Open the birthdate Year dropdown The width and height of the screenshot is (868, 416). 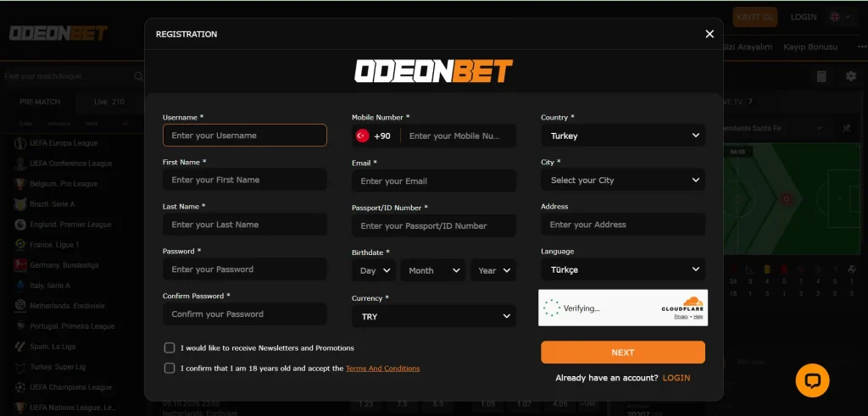tap(493, 270)
